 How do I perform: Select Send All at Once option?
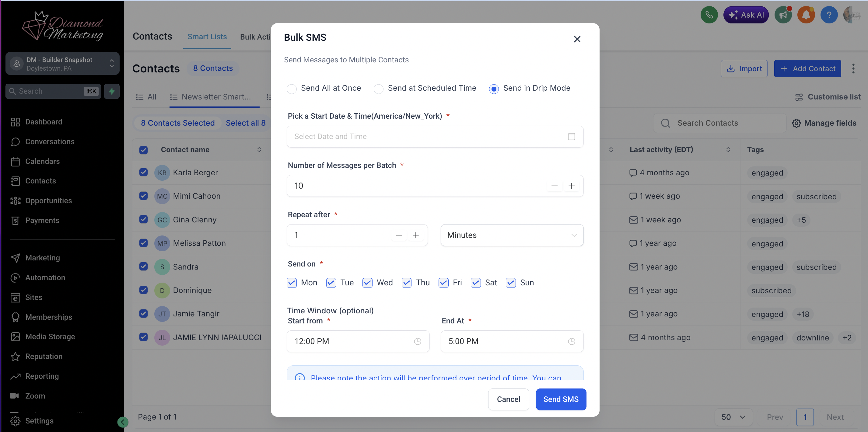(292, 89)
